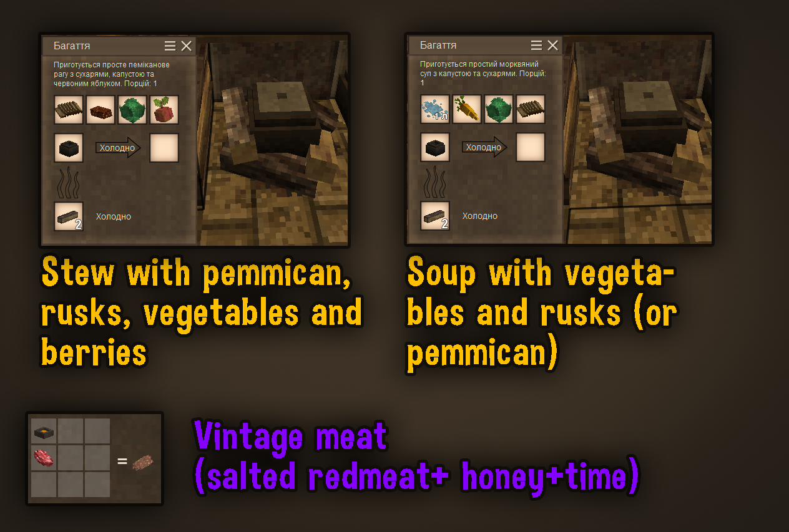The height and width of the screenshot is (532, 789).
Task: Close the soup Багаття dialog
Action: pyautogui.click(x=552, y=46)
